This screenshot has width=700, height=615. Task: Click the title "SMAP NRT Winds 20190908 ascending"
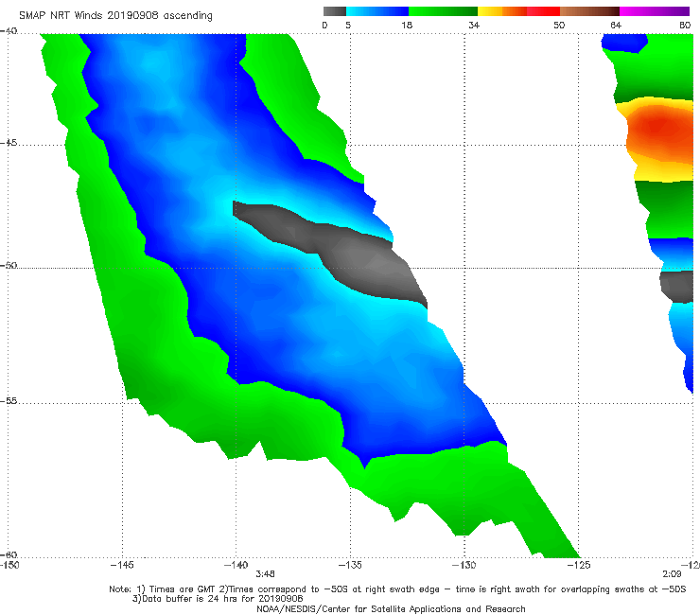tap(115, 15)
